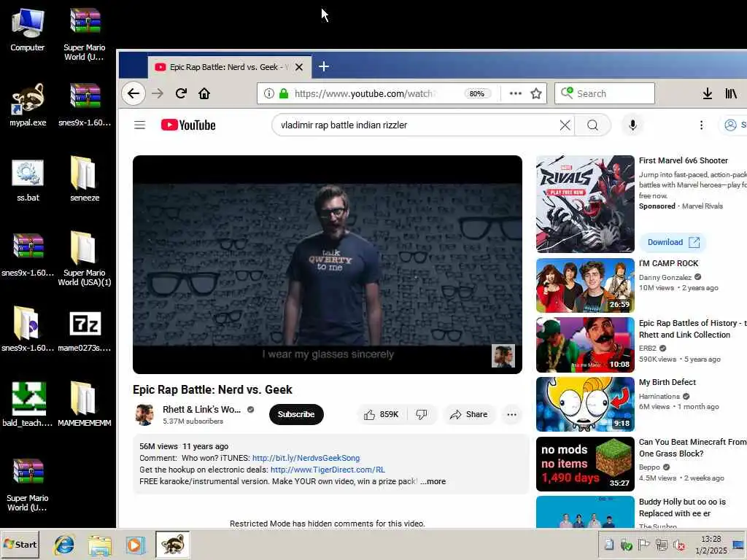Click the YouTube logo
747x560 pixels.
pyautogui.click(x=188, y=125)
